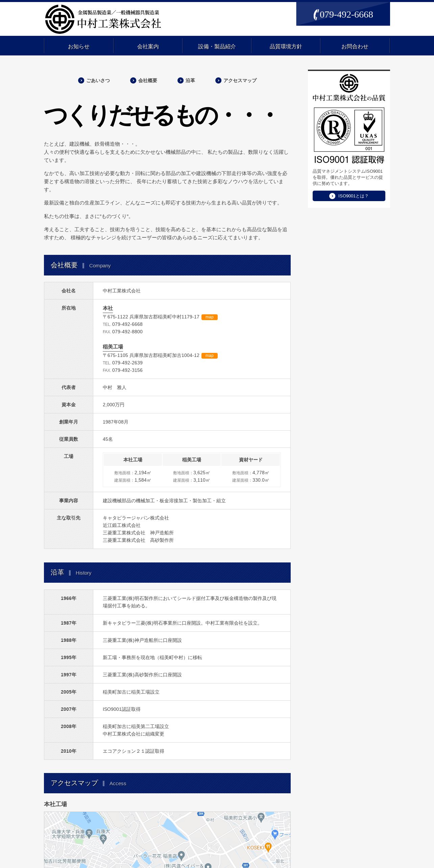Click the 本社工場 Google map
Viewport: 434px width, 868px height.
click(x=167, y=840)
